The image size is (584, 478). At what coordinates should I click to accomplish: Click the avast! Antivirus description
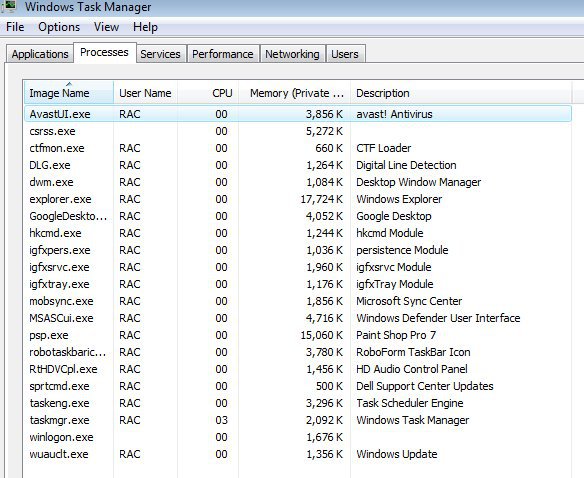(x=394, y=114)
